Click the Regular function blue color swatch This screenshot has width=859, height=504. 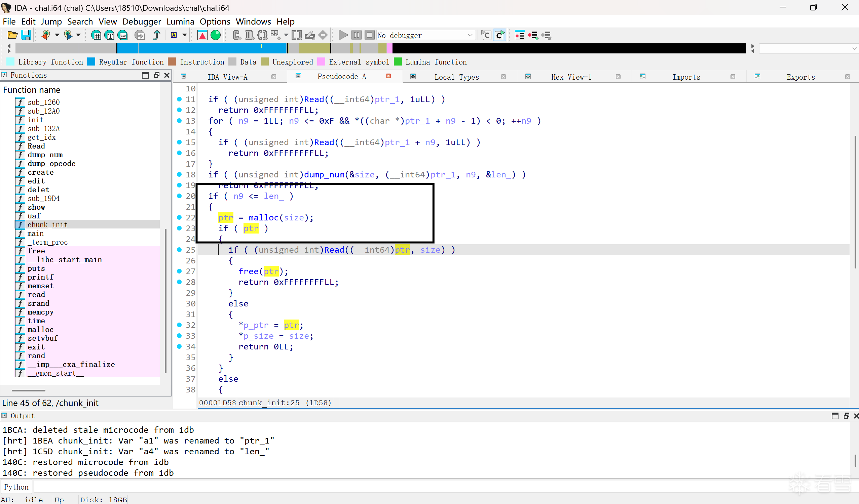tap(91, 61)
